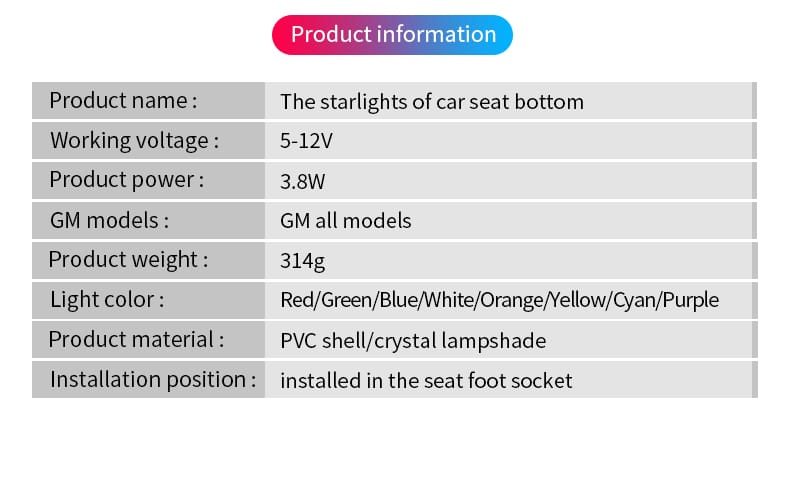Screen dimensions: 790x490
Task: Click dark edge bar of Installation position row
Action: 753,380
